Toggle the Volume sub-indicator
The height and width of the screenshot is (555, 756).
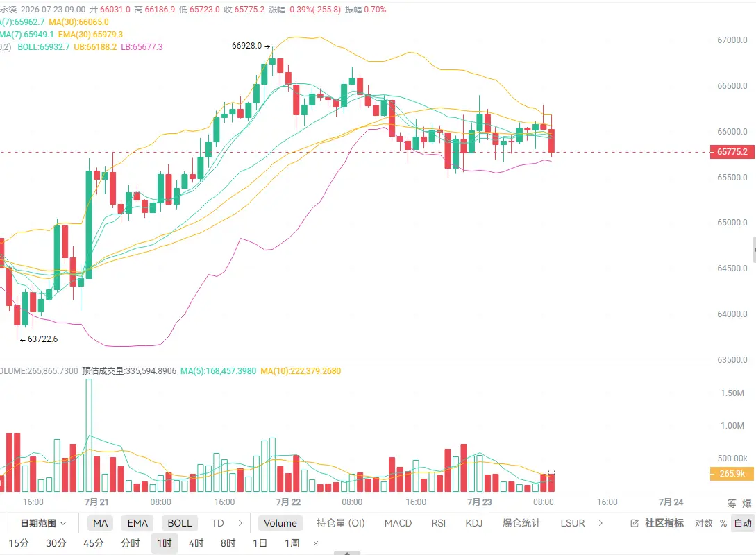[x=280, y=523]
